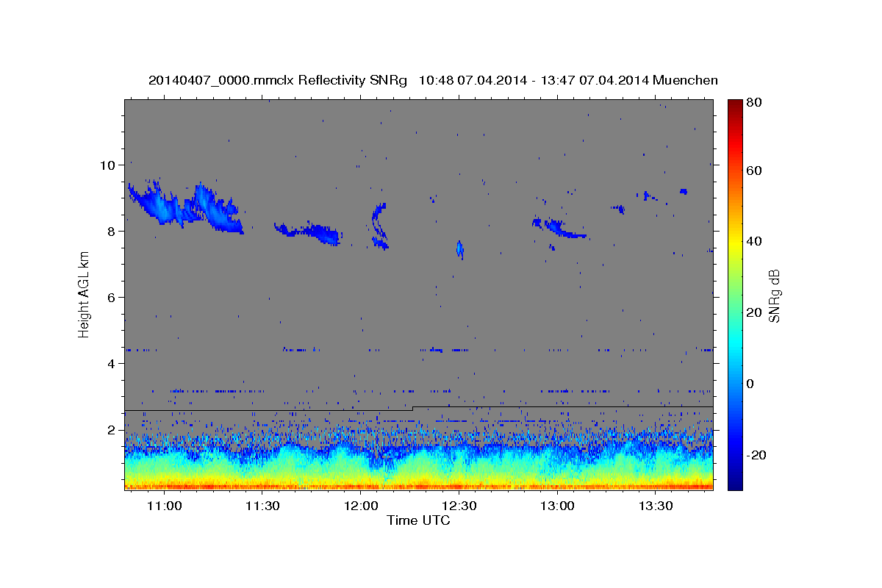Image resolution: width=882 pixels, height=588 pixels.
Task: Click the 'SNRg dB' colorbar label
Action: click(774, 295)
